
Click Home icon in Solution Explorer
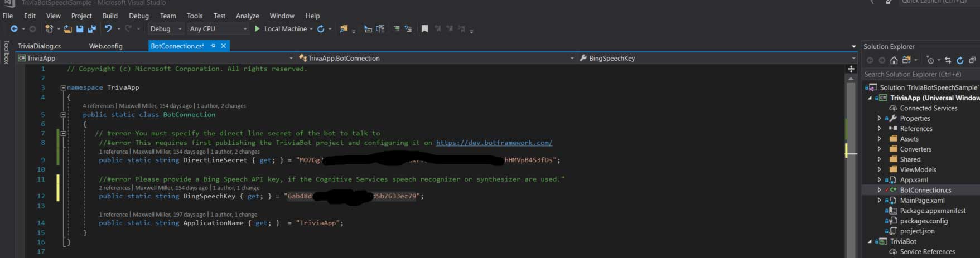pyautogui.click(x=894, y=60)
